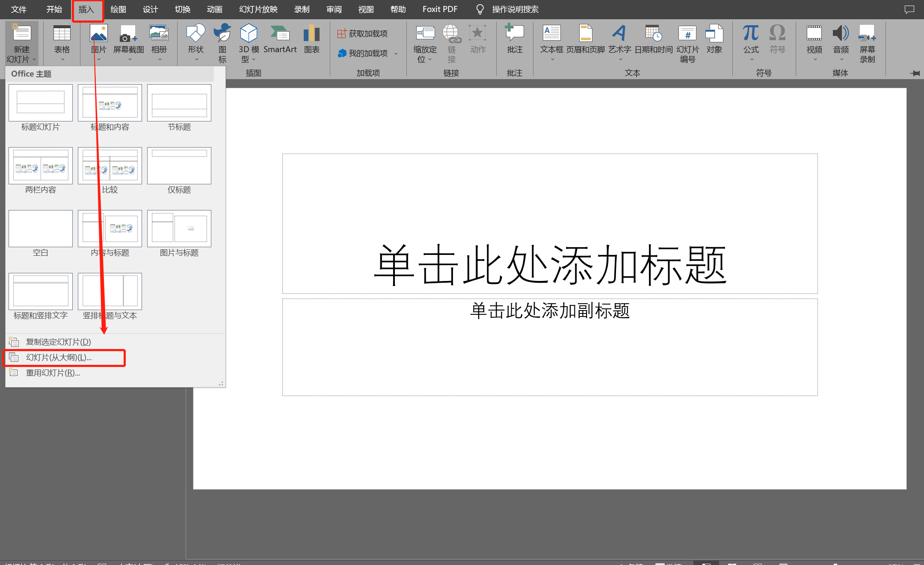Insert SmartArt graphic
924x565 pixels.
(x=280, y=39)
